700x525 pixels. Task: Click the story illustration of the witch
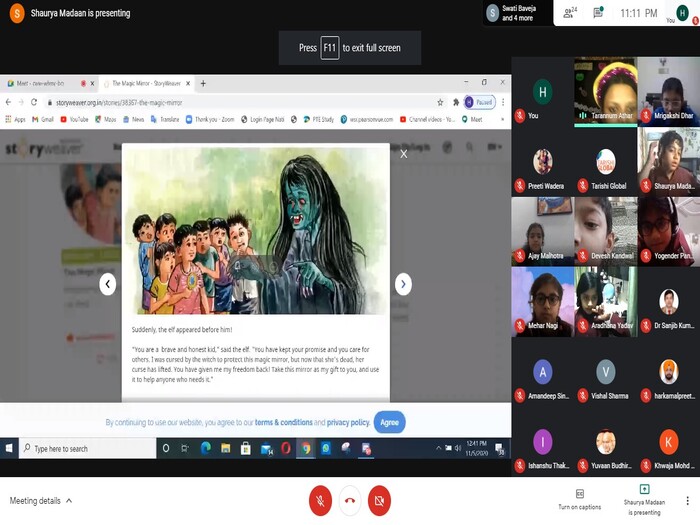[256, 229]
